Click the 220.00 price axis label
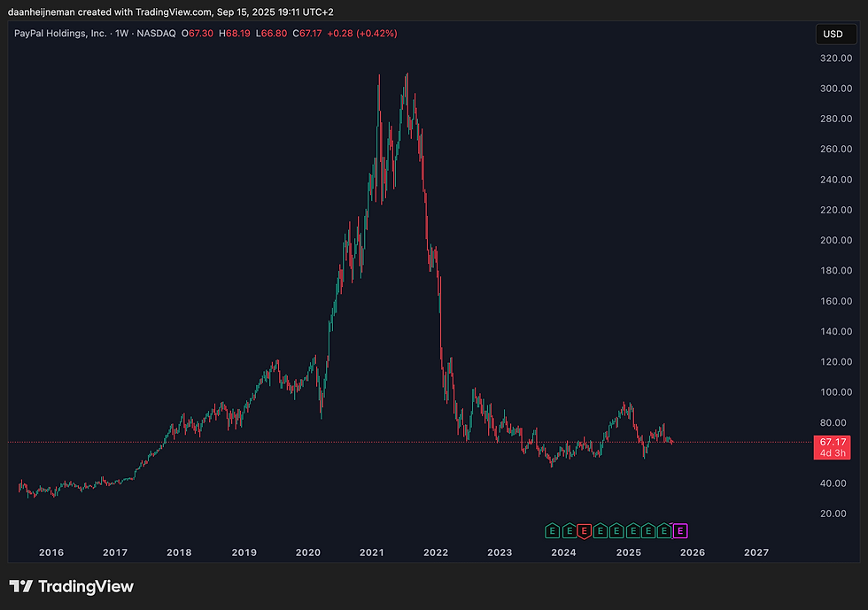This screenshot has width=868, height=610. tap(836, 210)
